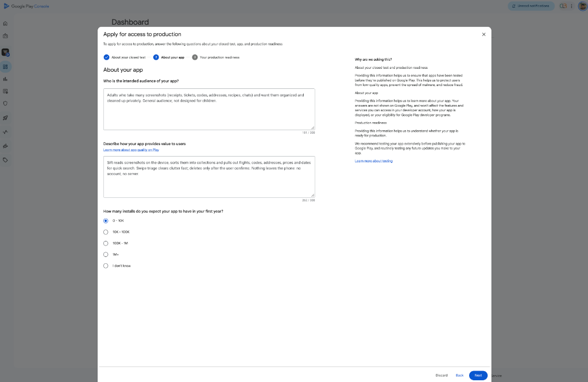588x382 pixels.
Task: Select the 10K - 100K installs option
Action: 106,232
